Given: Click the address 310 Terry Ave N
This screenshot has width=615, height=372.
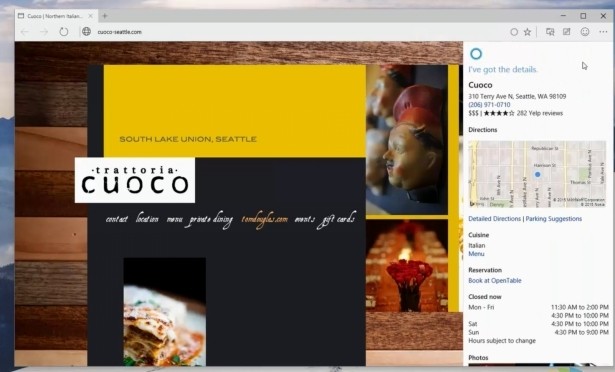Looking at the screenshot, I should [517, 97].
